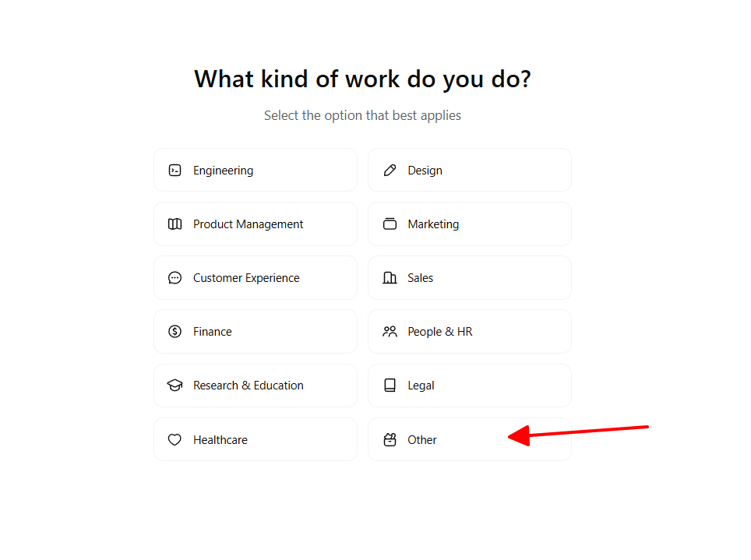Select the Engineering option

[x=256, y=170]
